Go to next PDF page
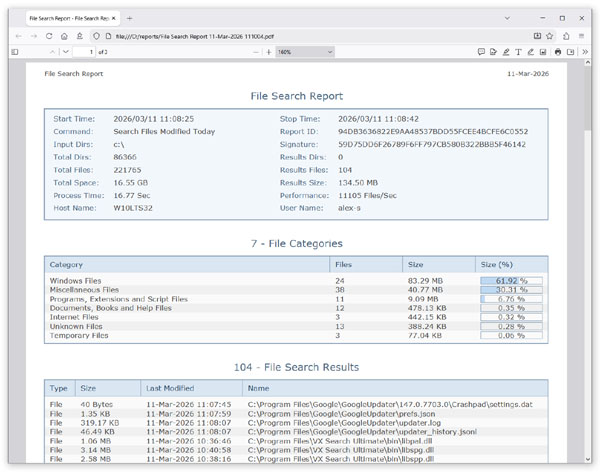This screenshot has width=600, height=472. [x=66, y=52]
